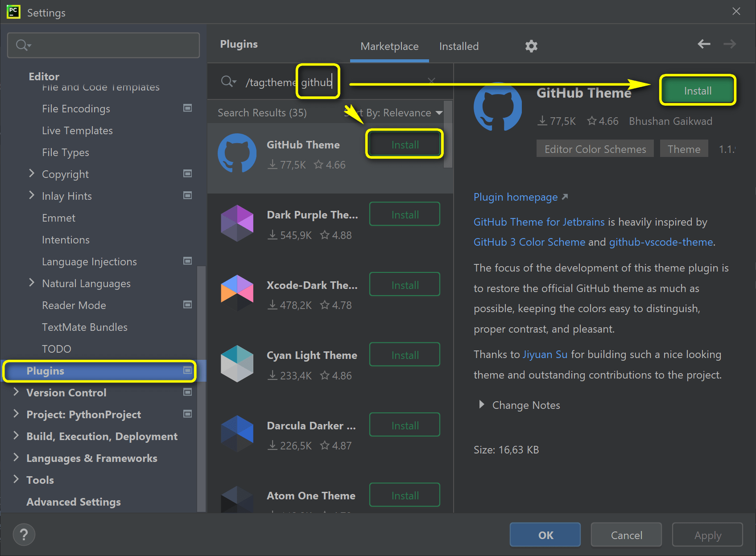Click the project-level icon beside File Encodings
756x556 pixels.
point(188,108)
